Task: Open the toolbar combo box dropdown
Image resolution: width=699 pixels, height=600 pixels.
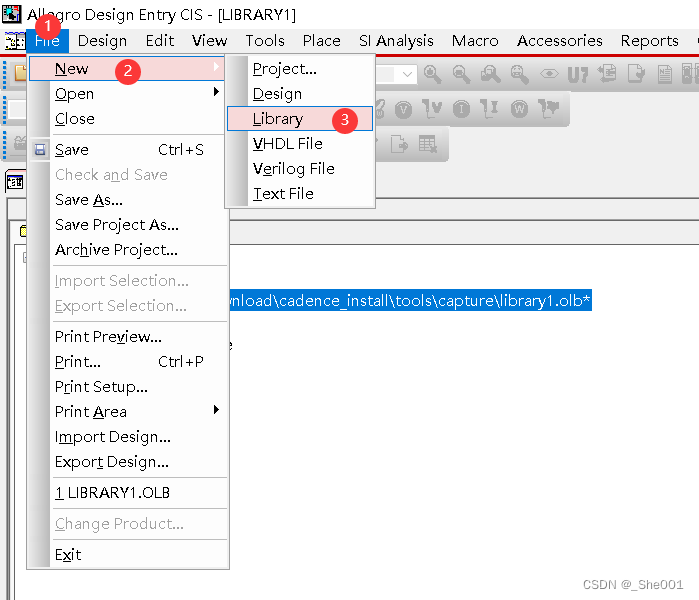Action: [x=407, y=74]
